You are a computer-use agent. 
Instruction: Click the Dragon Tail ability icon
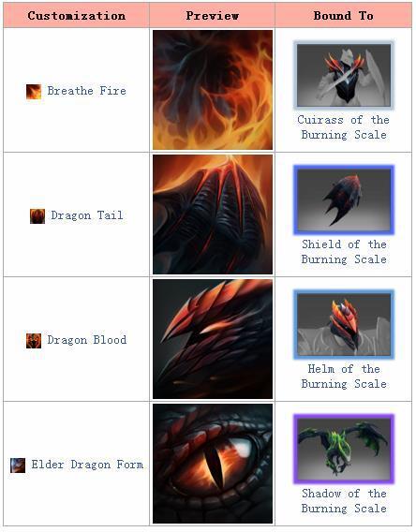coord(37,216)
